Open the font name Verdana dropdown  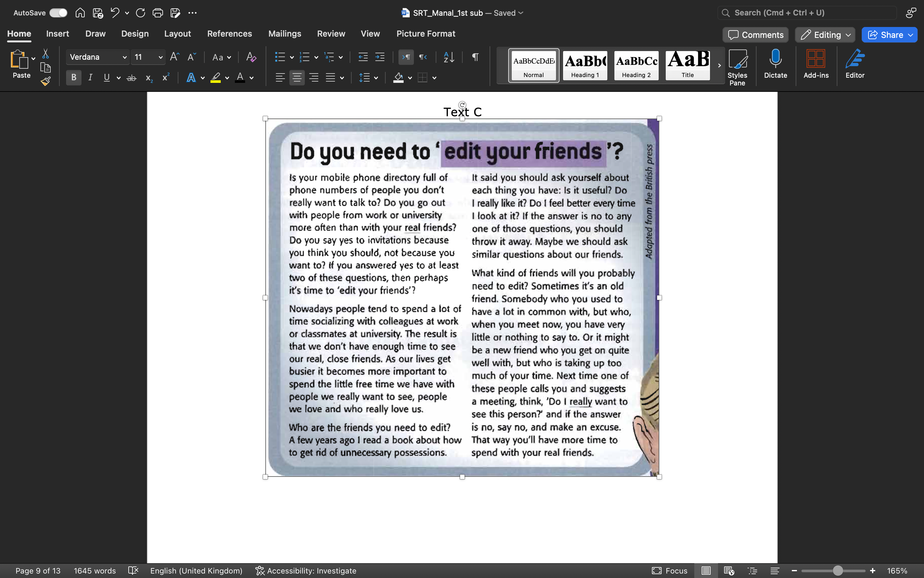(x=124, y=57)
